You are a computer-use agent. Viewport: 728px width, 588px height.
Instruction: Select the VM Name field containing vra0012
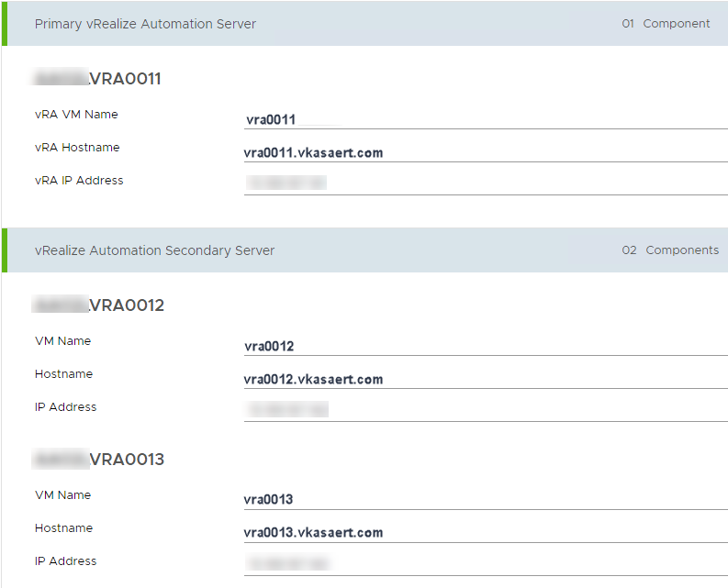tap(485, 346)
